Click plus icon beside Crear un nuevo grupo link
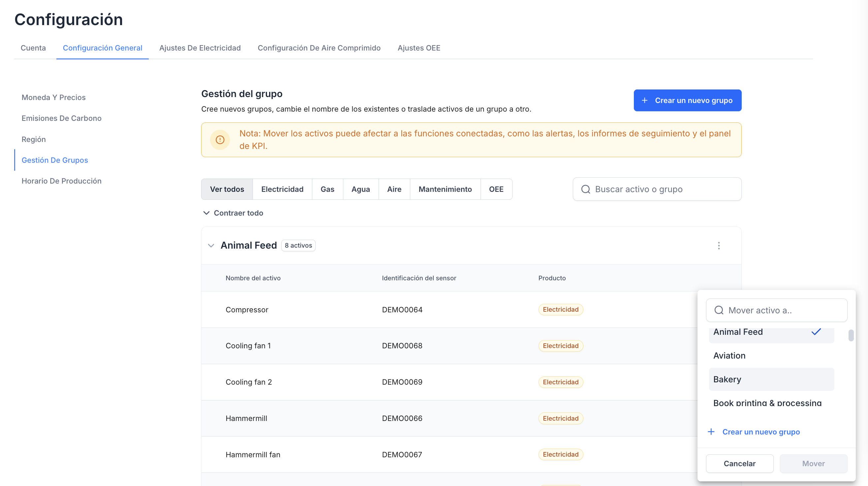The image size is (868, 486). 711,432
